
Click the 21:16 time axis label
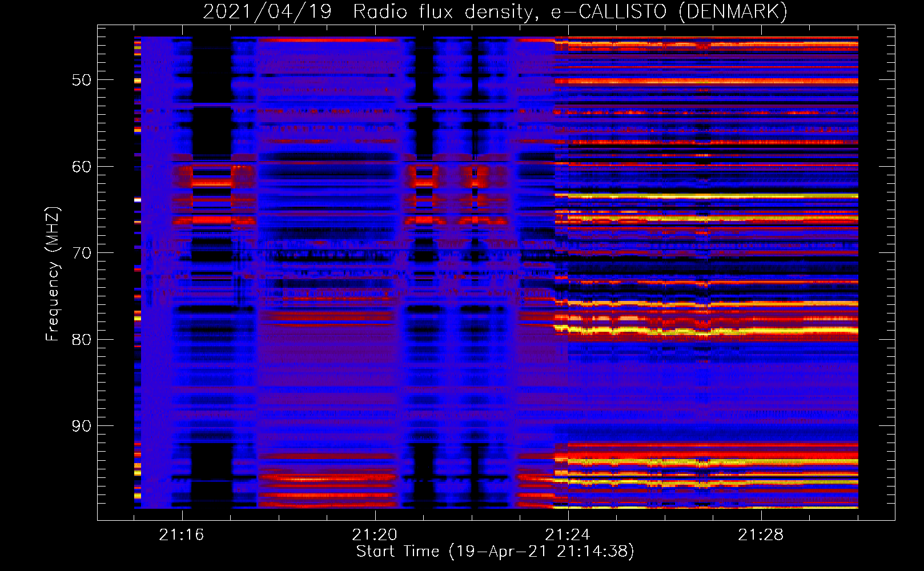tap(182, 535)
